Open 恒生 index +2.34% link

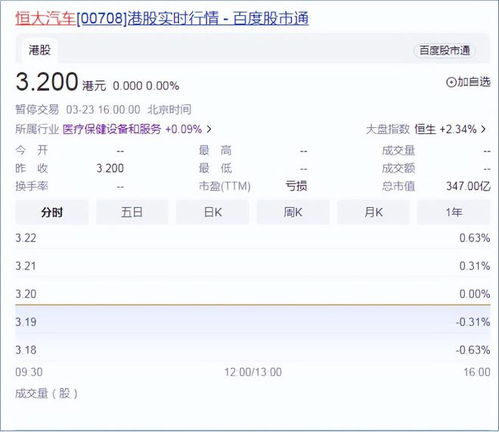[x=445, y=129]
